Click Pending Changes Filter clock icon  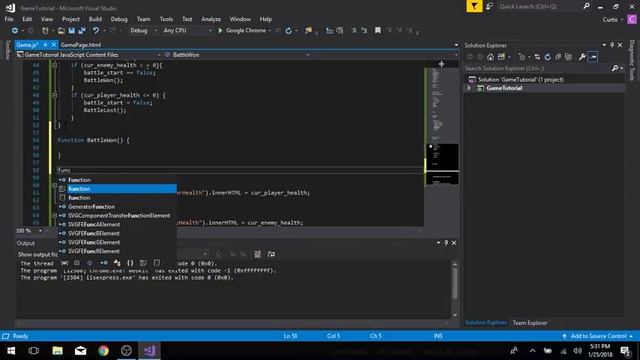click(x=522, y=57)
